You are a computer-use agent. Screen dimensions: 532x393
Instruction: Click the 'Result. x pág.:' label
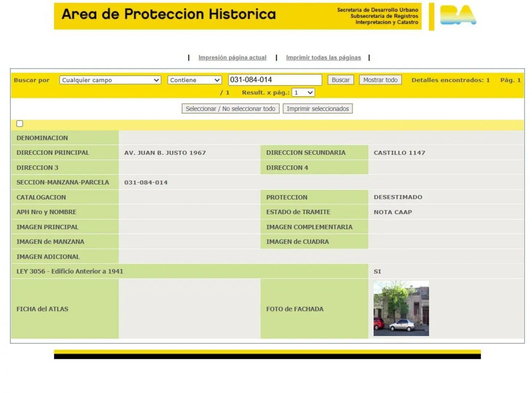[266, 92]
